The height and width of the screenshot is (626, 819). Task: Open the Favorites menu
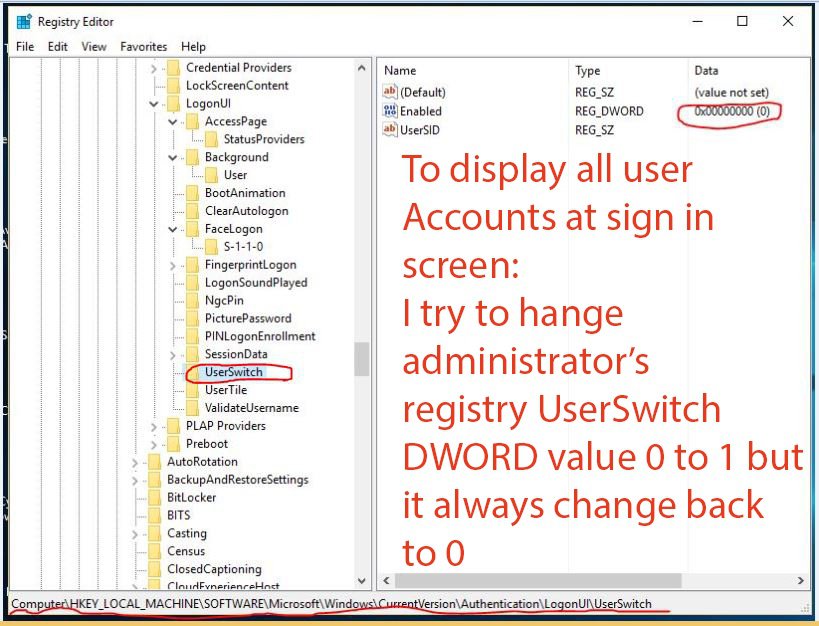tap(143, 46)
